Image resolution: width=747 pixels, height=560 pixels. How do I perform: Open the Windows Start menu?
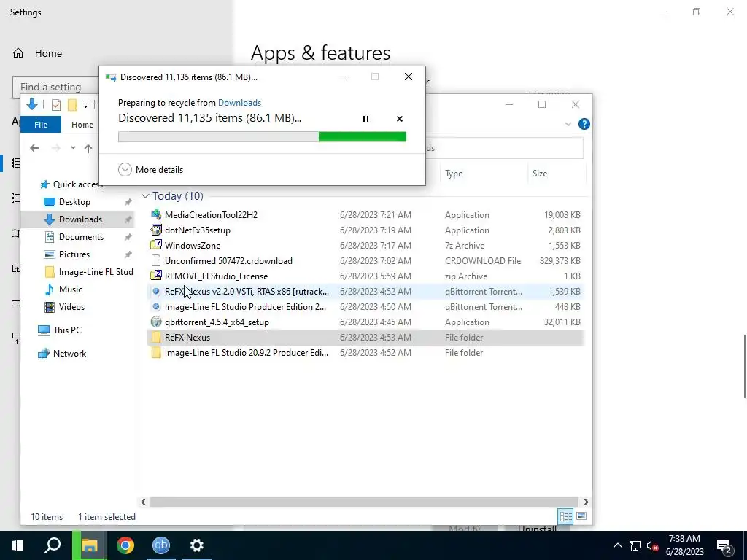click(x=18, y=545)
